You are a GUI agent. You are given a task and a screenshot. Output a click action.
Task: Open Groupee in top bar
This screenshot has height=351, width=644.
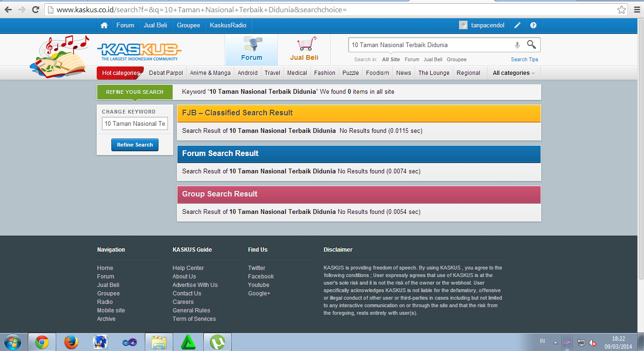189,25
